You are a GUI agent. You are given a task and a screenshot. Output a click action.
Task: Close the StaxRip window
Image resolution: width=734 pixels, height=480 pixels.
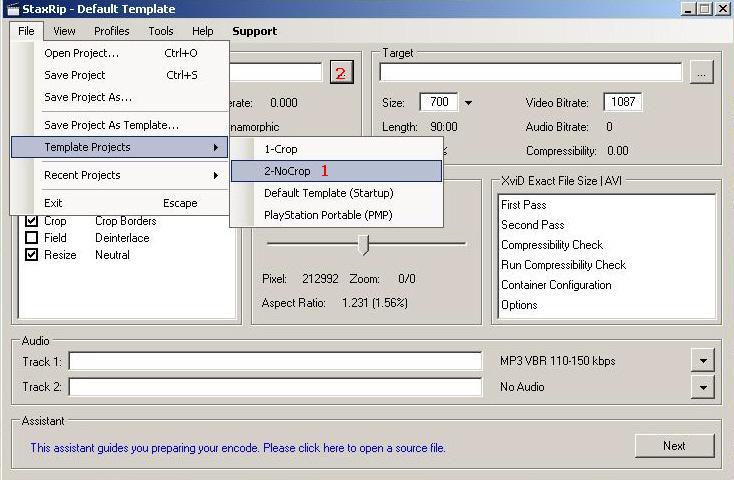pyautogui.click(x=722, y=8)
